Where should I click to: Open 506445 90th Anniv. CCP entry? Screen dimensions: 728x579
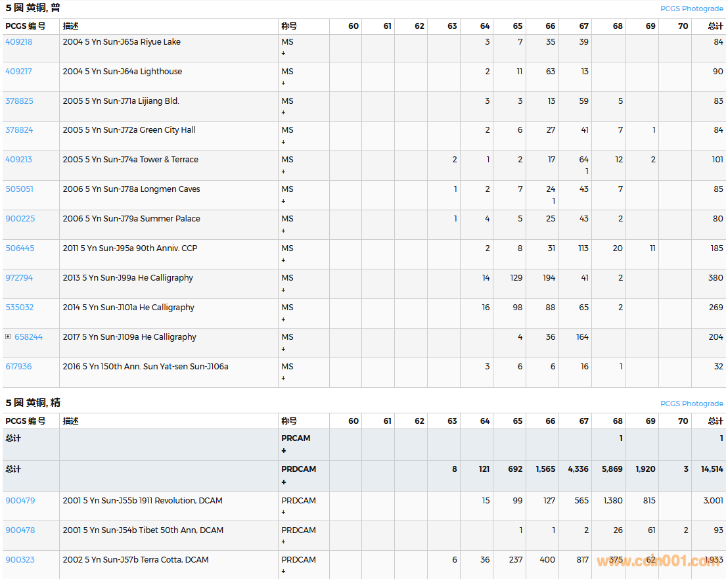pos(20,248)
